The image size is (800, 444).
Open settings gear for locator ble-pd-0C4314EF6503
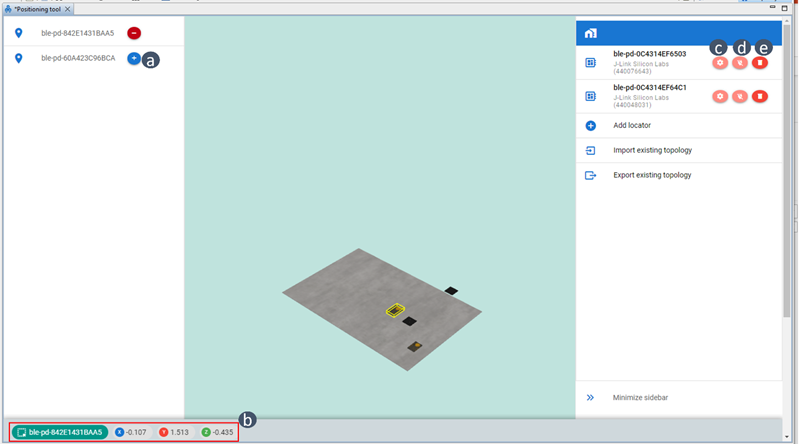tap(720, 63)
